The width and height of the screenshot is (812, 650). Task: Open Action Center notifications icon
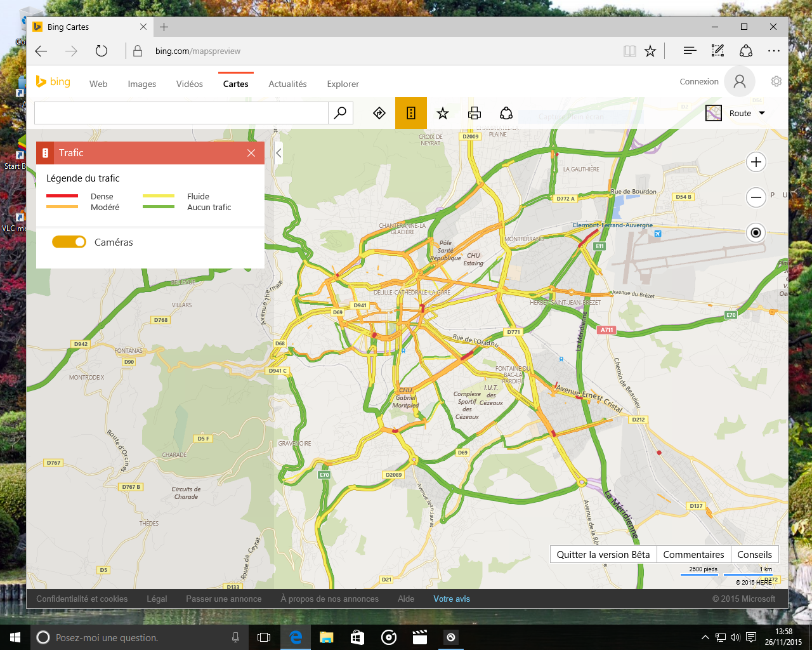[751, 637]
